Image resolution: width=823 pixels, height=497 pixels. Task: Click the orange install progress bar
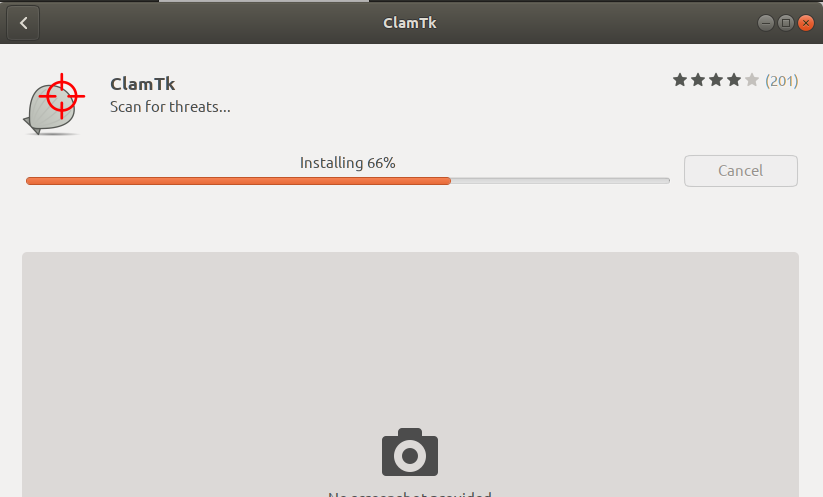(x=238, y=181)
